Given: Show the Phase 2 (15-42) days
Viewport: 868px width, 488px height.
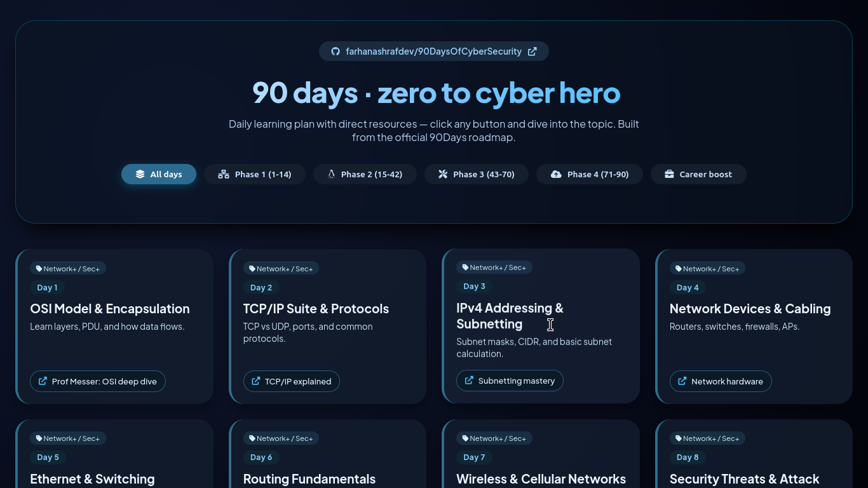Looking at the screenshot, I should click(365, 174).
